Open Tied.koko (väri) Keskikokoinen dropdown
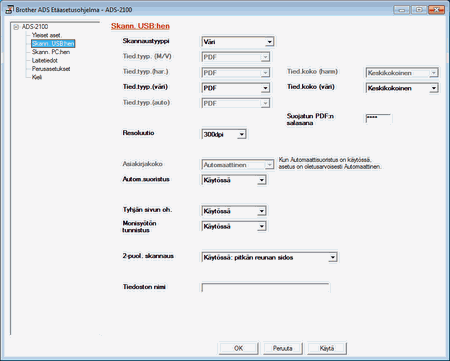The height and width of the screenshot is (361, 450). click(402, 88)
